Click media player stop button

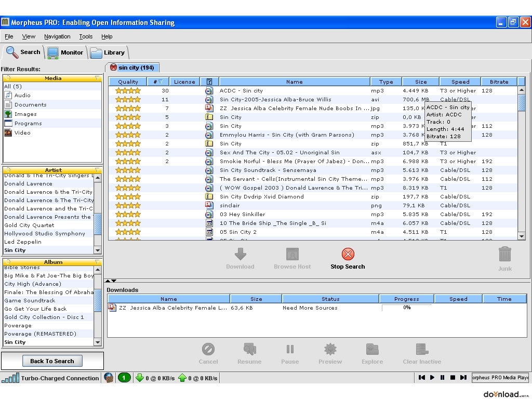(x=453, y=377)
